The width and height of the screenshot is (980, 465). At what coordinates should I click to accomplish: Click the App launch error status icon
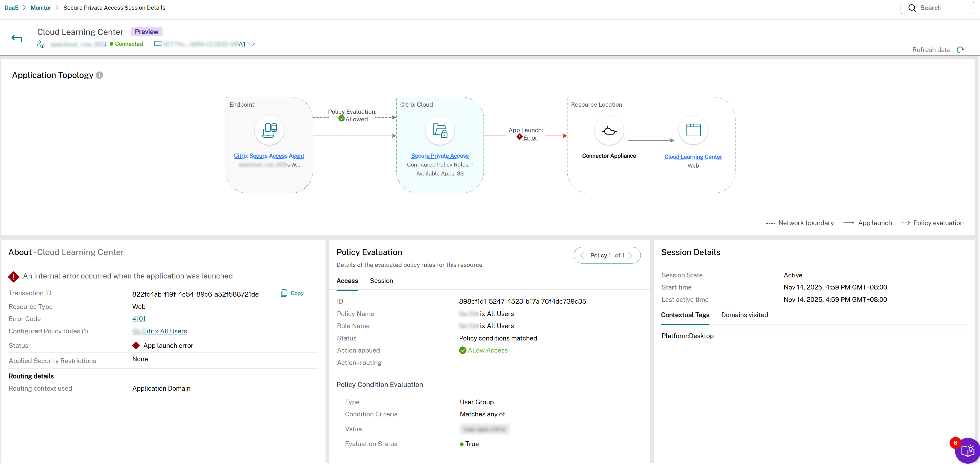(136, 346)
